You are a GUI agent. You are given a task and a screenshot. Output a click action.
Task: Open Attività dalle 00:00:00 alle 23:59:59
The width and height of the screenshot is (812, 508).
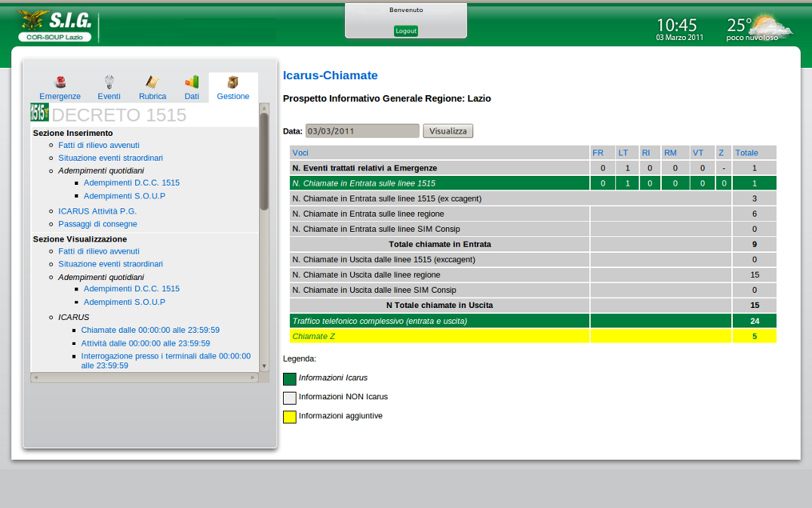click(146, 344)
